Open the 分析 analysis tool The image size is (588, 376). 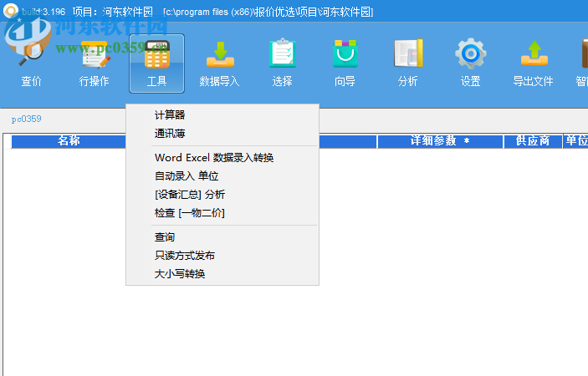coord(407,64)
